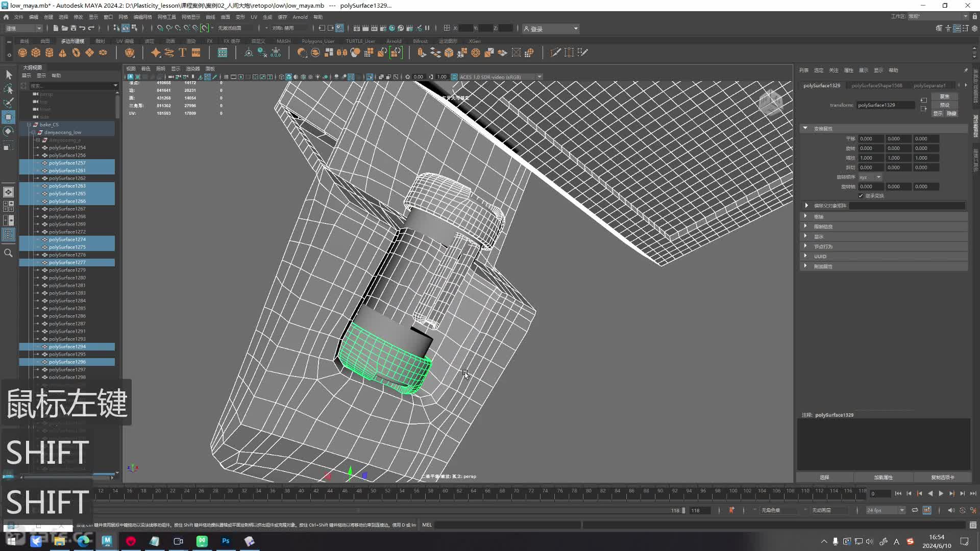
Task: Open the 工作区 workspace dropdown
Action: 938,16
